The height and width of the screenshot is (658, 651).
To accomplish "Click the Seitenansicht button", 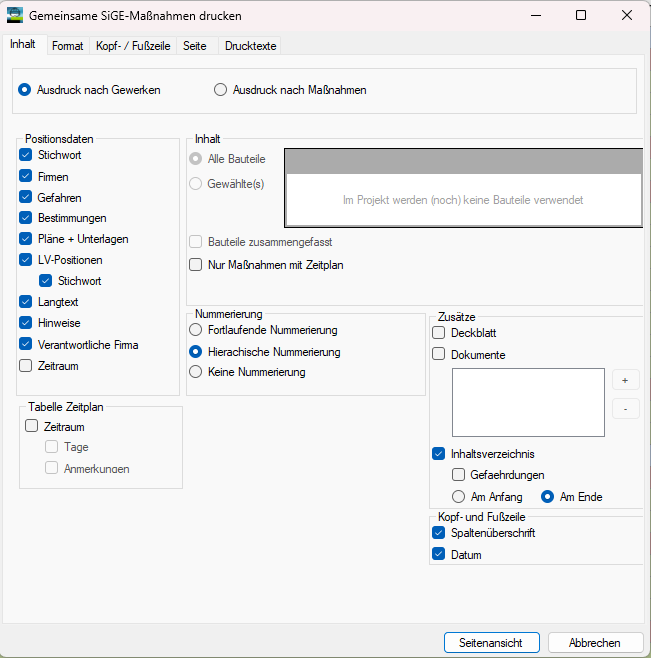I will click(x=492, y=642).
